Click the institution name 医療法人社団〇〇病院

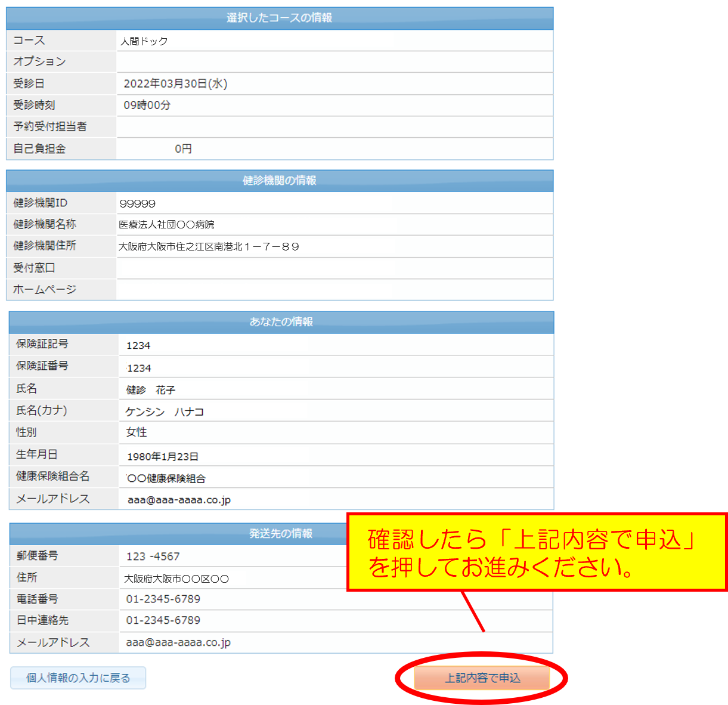tap(166, 225)
